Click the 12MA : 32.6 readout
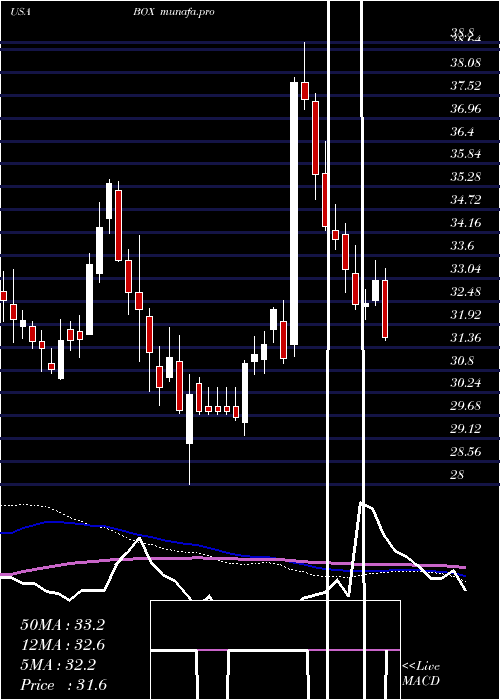The height and width of the screenshot is (700, 500). (62, 645)
